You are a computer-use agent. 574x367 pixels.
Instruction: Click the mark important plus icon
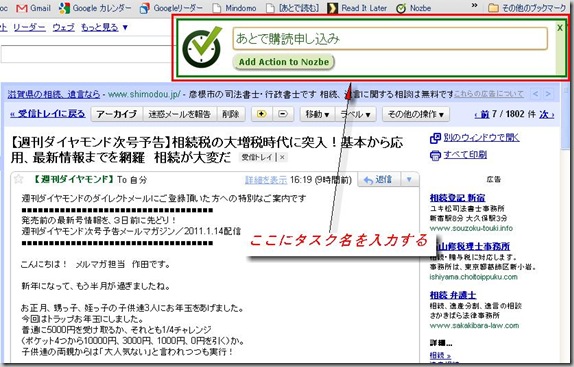261,114
